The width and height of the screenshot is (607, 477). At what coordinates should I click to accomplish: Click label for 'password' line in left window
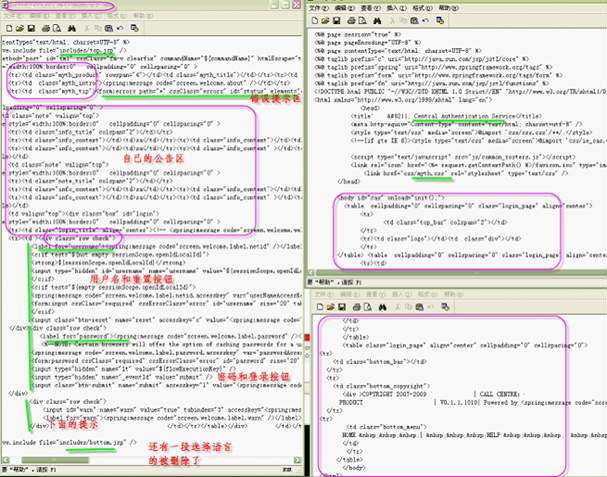pyautogui.click(x=170, y=336)
